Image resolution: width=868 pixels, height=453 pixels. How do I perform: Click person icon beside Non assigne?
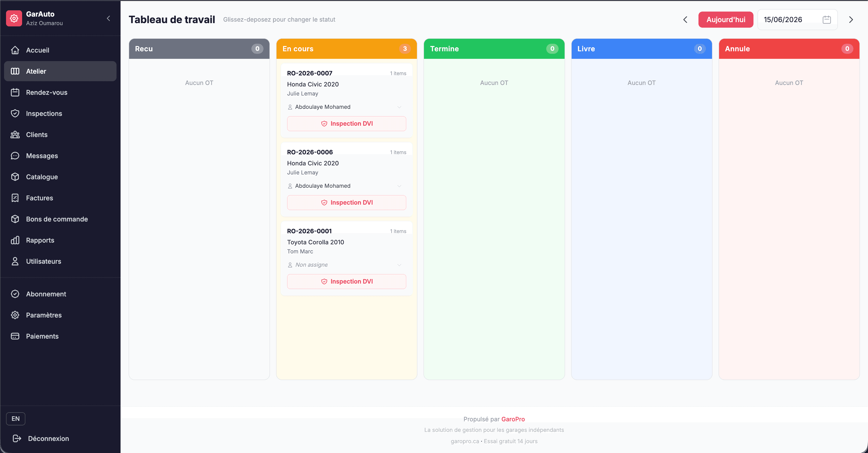click(x=290, y=265)
